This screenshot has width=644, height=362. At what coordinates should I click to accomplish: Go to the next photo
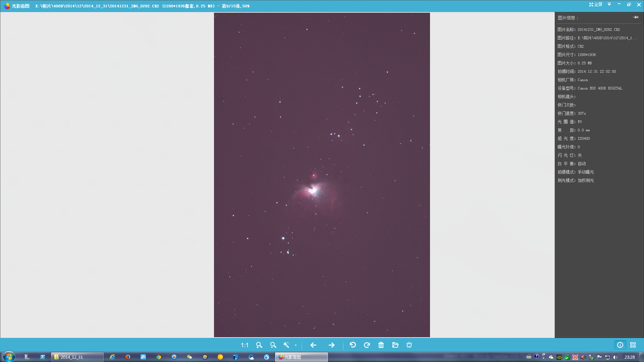[x=331, y=345]
